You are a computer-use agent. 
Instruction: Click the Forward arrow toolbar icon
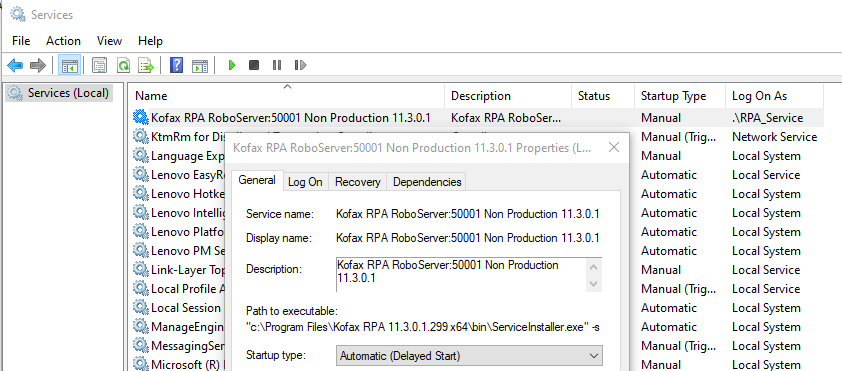click(38, 66)
